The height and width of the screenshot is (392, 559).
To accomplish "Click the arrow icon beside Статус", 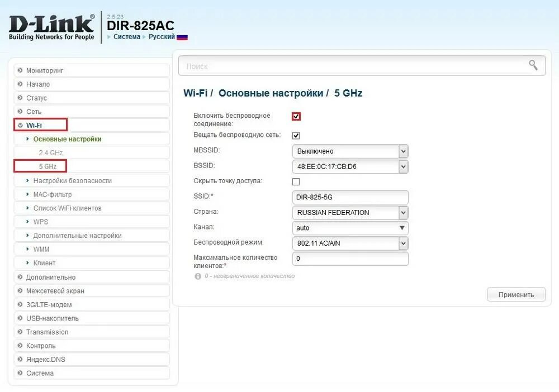I will click(x=20, y=98).
